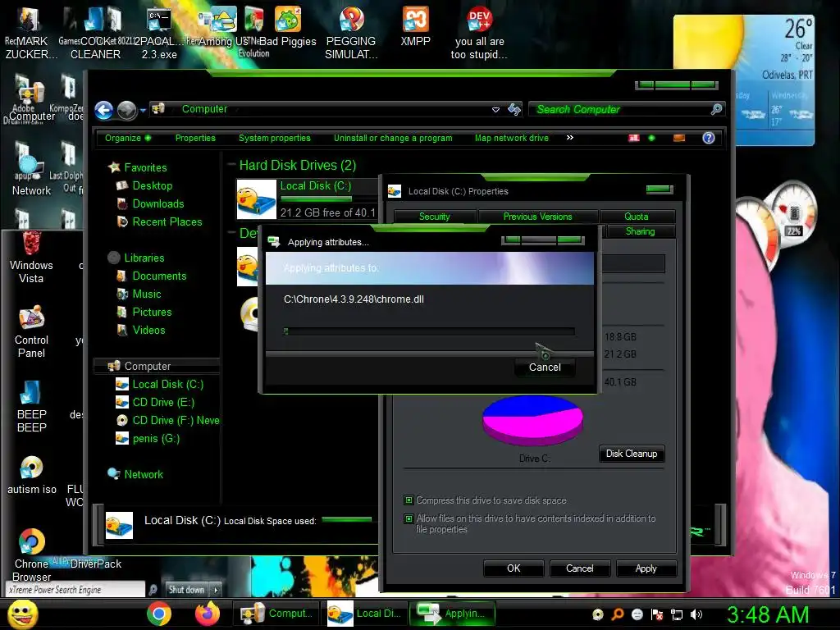This screenshot has height=630, width=840.
Task: Open the Pictures library
Action: click(144, 313)
